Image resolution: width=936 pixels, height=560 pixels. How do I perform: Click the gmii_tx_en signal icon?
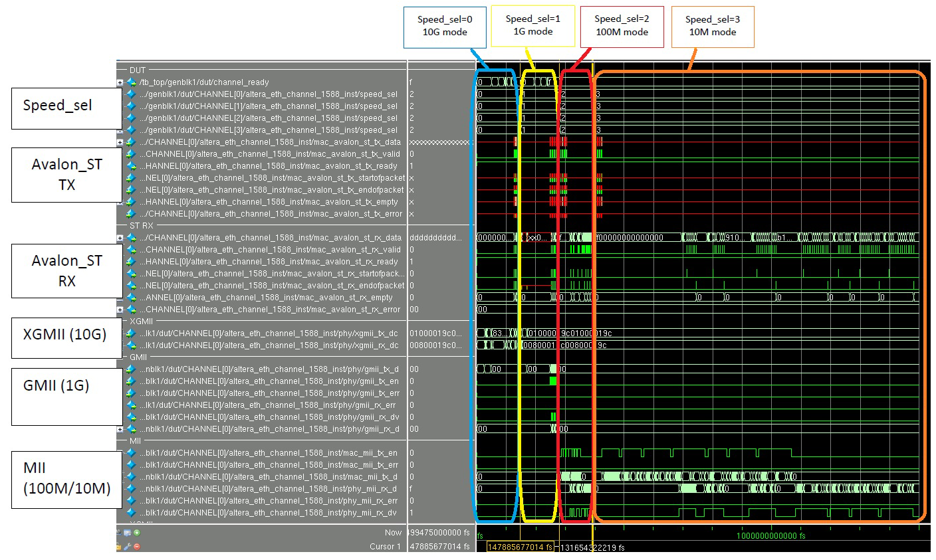coord(132,381)
